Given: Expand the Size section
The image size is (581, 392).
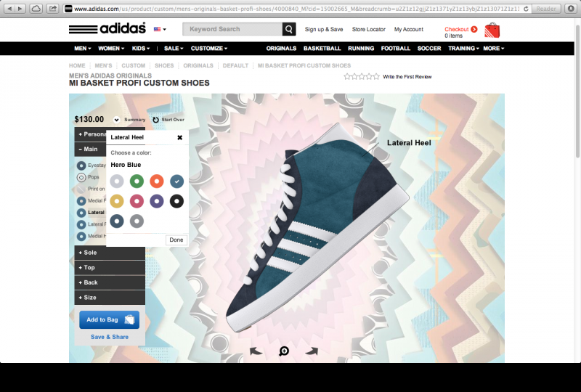Looking at the screenshot, I should tap(110, 298).
